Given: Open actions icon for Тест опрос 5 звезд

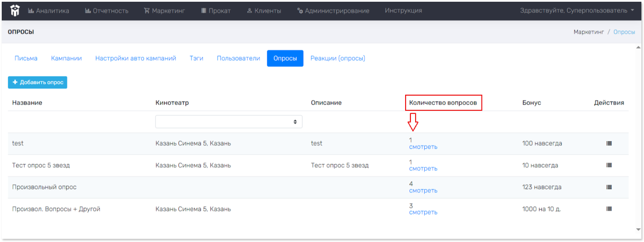Looking at the screenshot, I should click(609, 165).
